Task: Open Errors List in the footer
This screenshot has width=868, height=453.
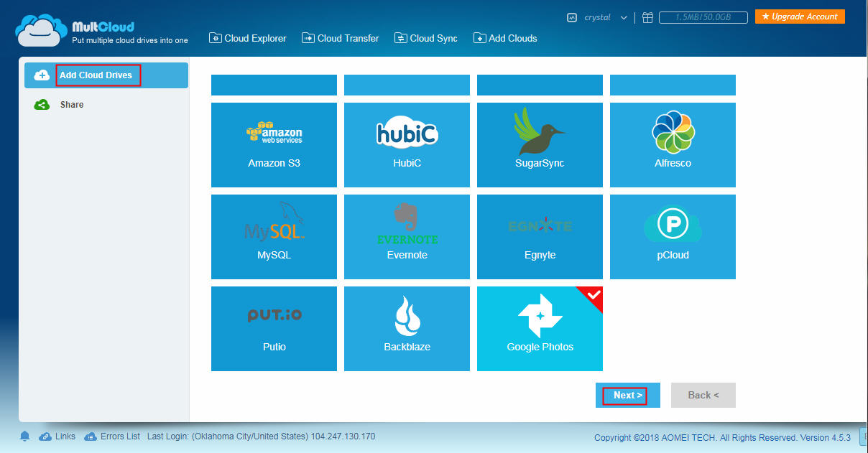Action: coord(112,436)
